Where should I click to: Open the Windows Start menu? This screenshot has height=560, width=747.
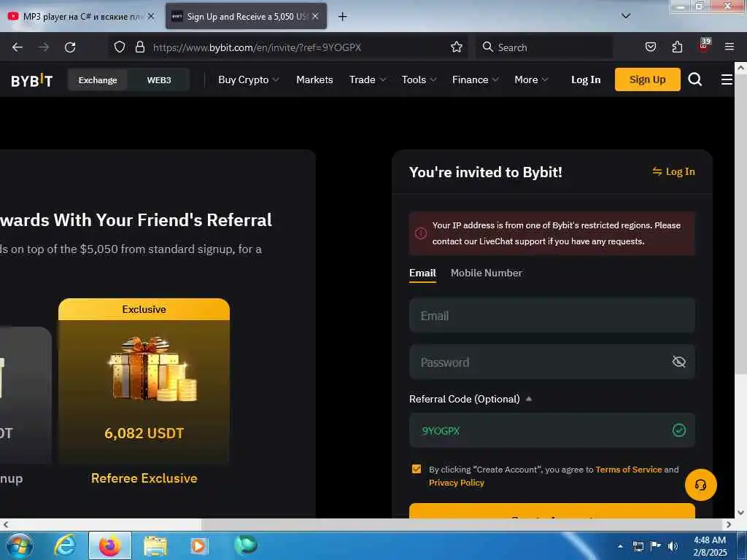pyautogui.click(x=20, y=545)
